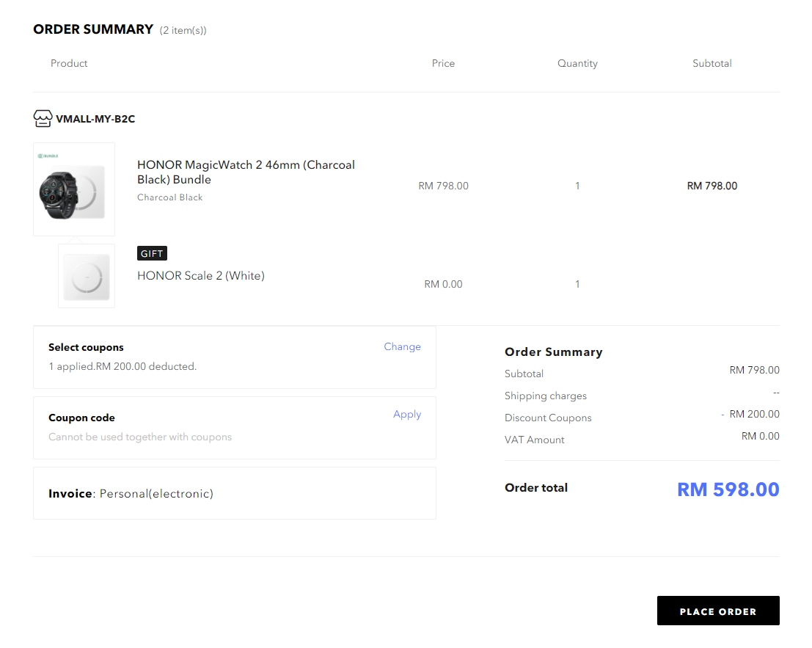This screenshot has height=648, width=812.
Task: Click the ORDER SUMMARY page heading
Action: (x=93, y=29)
